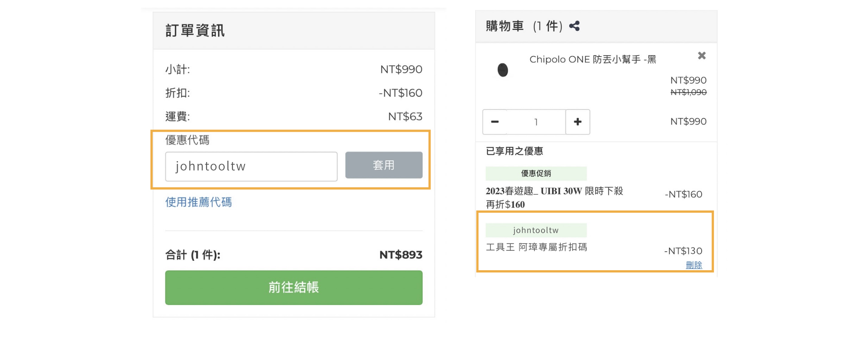
Task: Click the plus icon to increase quantity
Action: pyautogui.click(x=577, y=122)
